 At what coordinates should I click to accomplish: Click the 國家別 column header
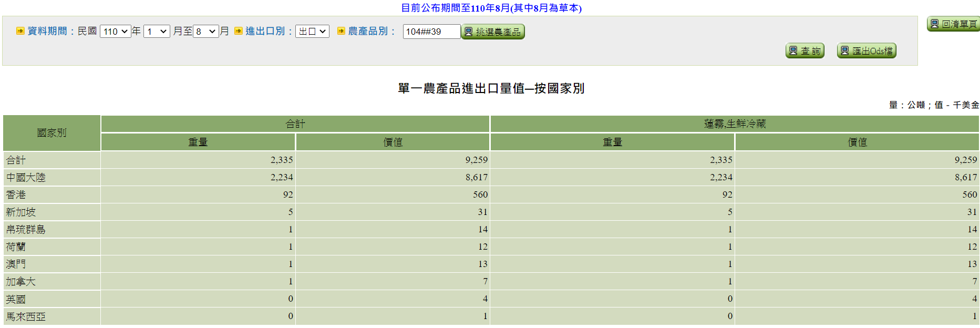pyautogui.click(x=51, y=133)
